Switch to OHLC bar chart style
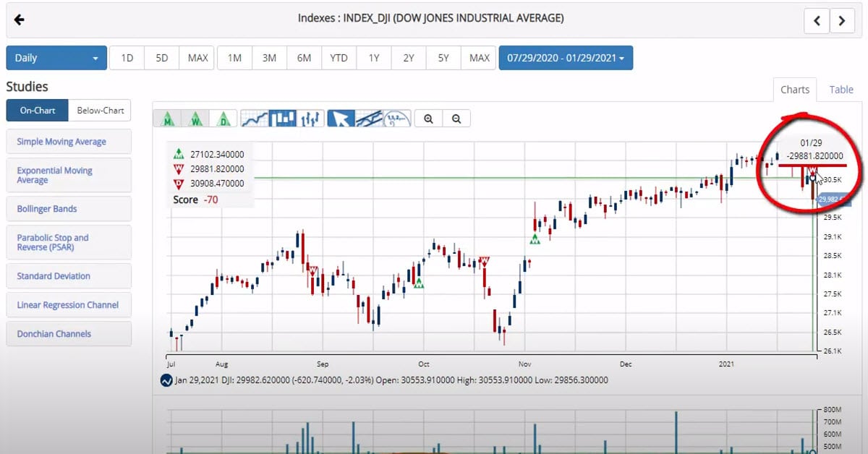The width and height of the screenshot is (868, 454). 310,119
